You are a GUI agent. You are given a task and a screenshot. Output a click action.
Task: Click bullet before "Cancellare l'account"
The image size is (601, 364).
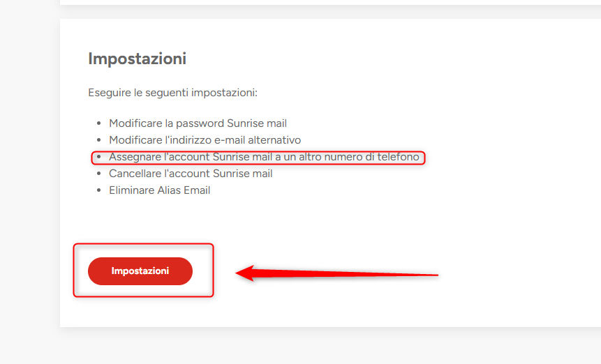(x=98, y=174)
